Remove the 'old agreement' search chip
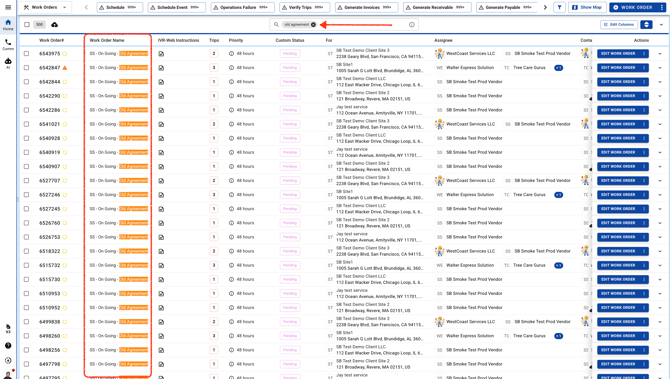The image size is (670, 379). (x=313, y=25)
